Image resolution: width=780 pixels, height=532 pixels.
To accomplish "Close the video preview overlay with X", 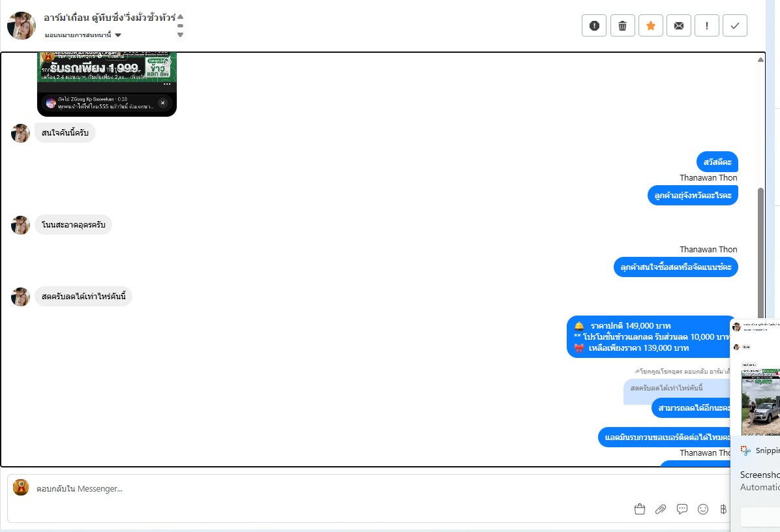I will 162,103.
